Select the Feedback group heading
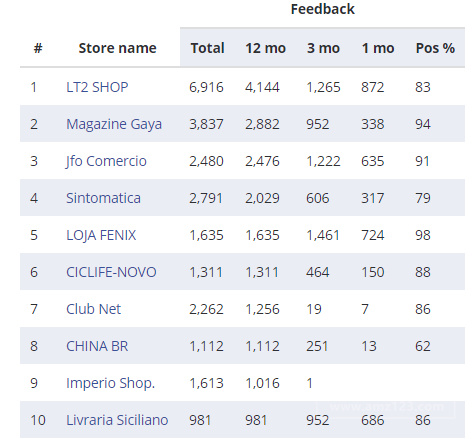 coord(323,9)
